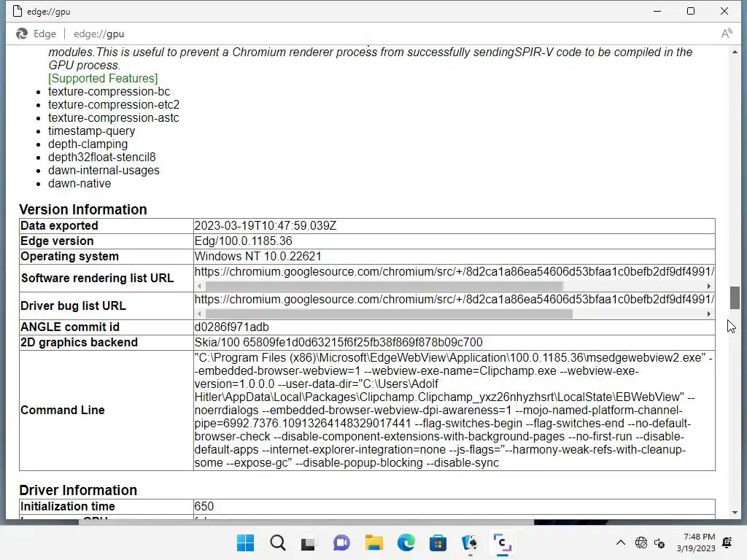Image resolution: width=747 pixels, height=560 pixels.
Task: Click texture-compression-etc2 list item
Action: pos(114,105)
